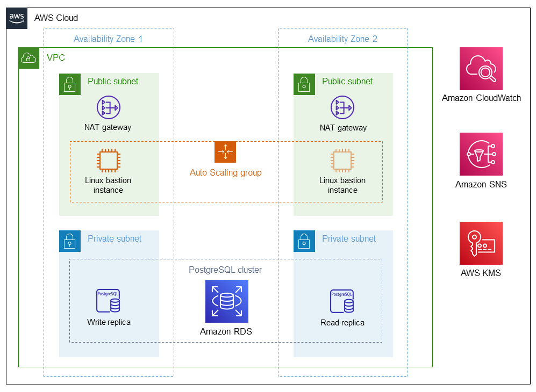Expand the Availability Zone 1 boundary
This screenshot has height=392, width=536.
coord(108,39)
